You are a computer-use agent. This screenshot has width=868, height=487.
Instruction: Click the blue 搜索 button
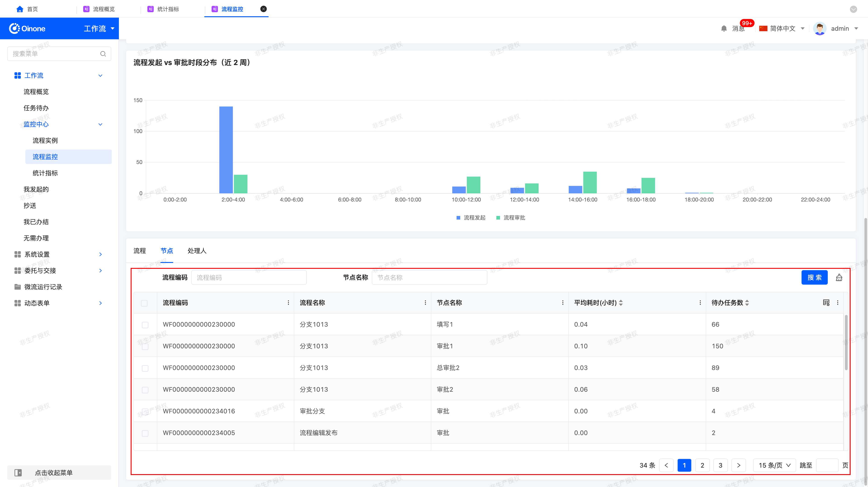[x=814, y=278]
